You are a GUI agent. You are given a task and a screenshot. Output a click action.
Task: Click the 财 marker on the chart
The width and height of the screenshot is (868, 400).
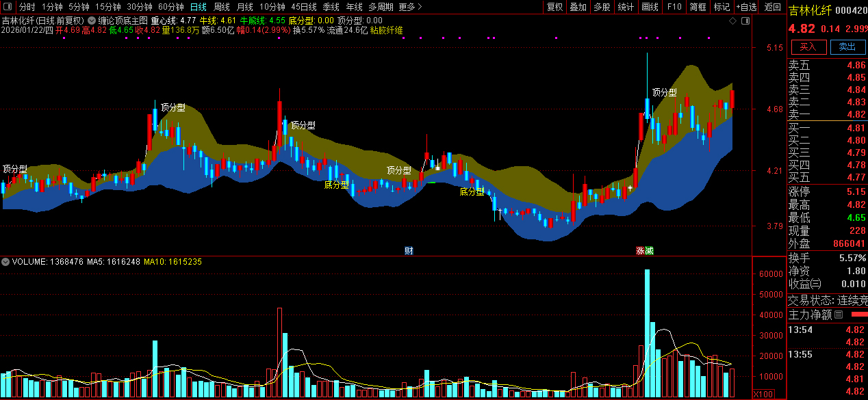coord(409,251)
